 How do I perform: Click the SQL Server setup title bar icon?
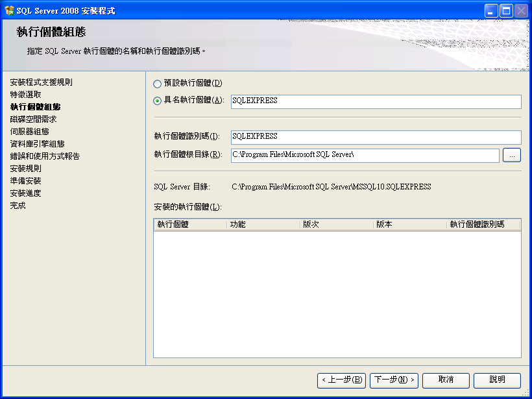[10, 11]
